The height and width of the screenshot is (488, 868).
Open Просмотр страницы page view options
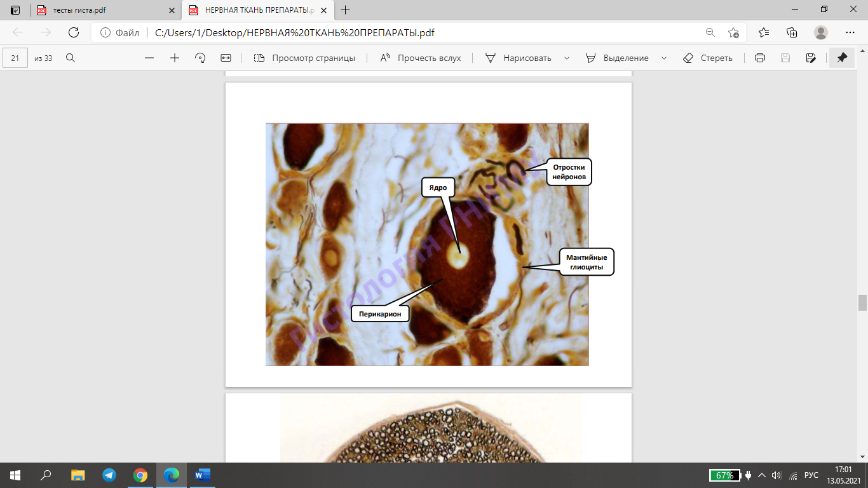pos(304,58)
